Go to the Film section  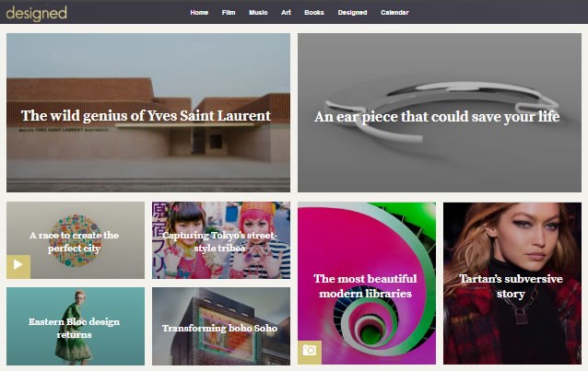229,13
